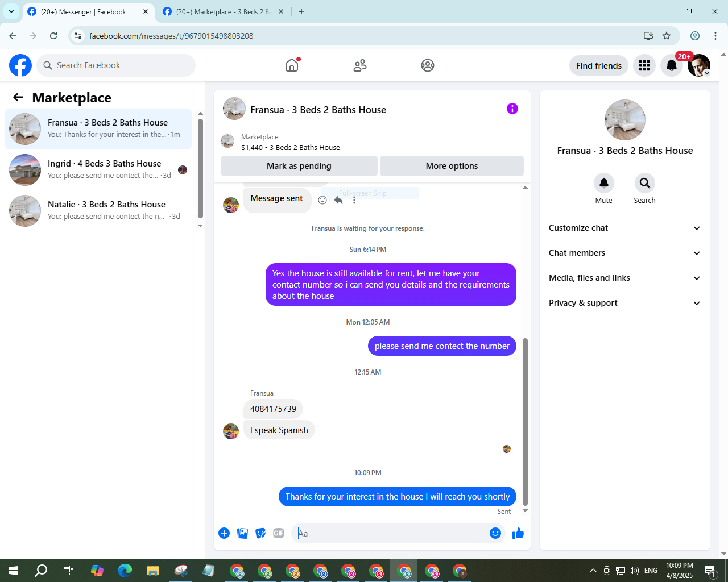This screenshot has width=728, height=582.
Task: Expand Customize chat section
Action: click(x=625, y=228)
